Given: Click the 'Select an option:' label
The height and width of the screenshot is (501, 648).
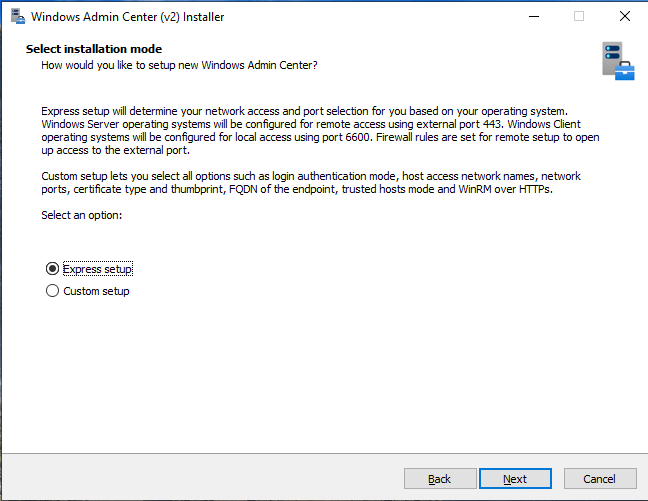Looking at the screenshot, I should [x=81, y=215].
